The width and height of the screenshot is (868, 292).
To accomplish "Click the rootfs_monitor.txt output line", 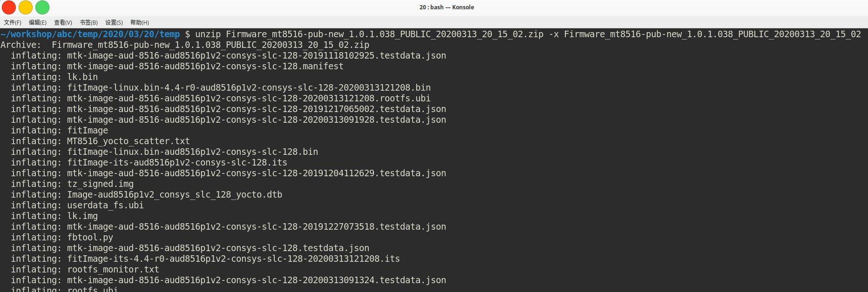I will pyautogui.click(x=85, y=269).
